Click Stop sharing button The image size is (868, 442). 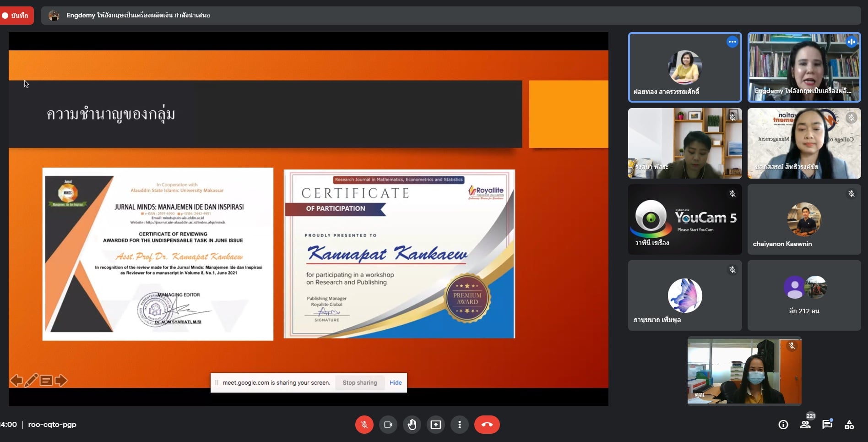360,382
